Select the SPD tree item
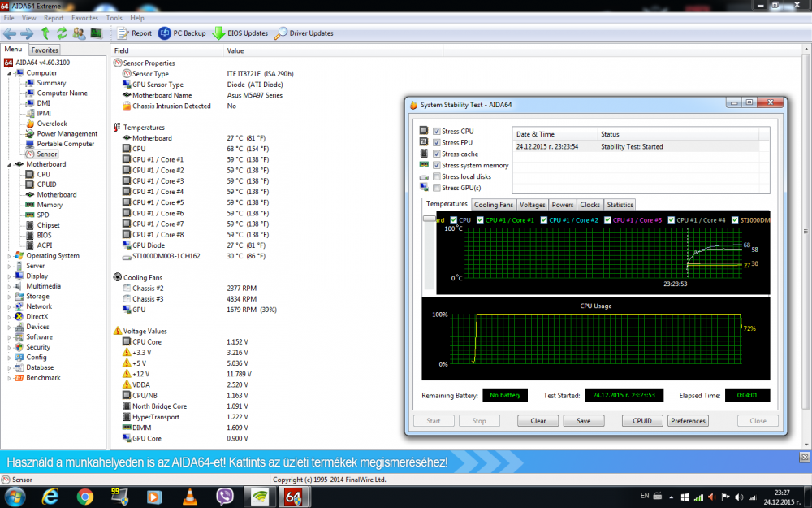812x508 pixels. pos(43,215)
